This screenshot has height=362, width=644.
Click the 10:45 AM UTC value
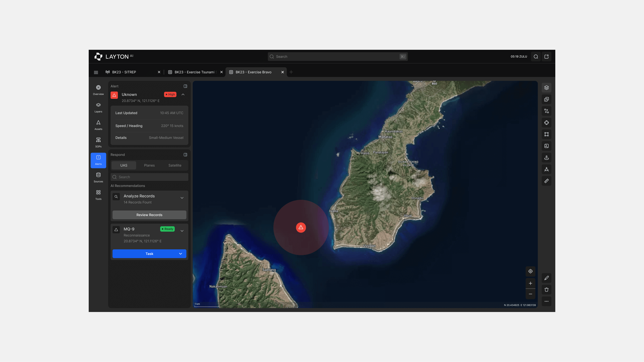pos(172,113)
